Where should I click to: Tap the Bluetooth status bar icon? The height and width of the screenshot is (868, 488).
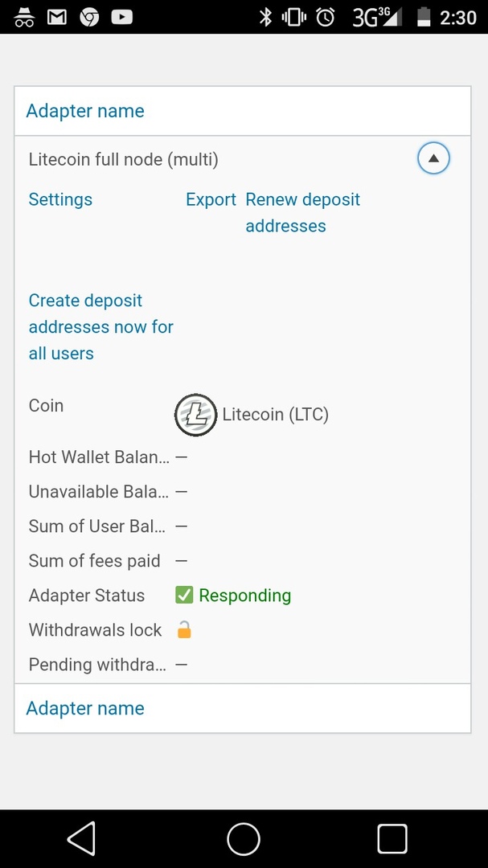266,18
